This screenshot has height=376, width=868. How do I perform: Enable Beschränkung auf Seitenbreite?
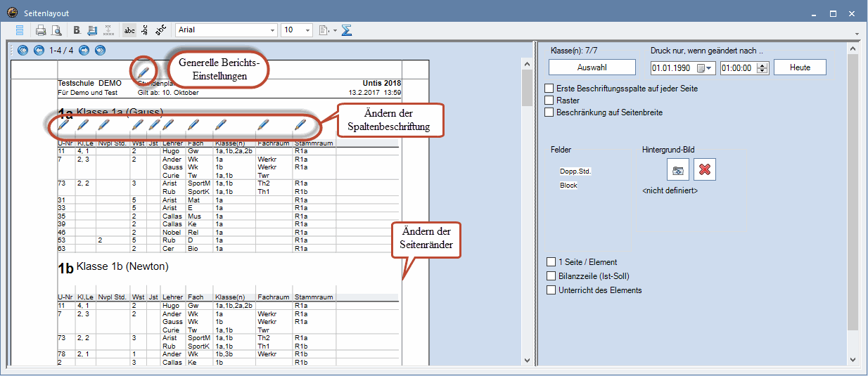click(549, 112)
